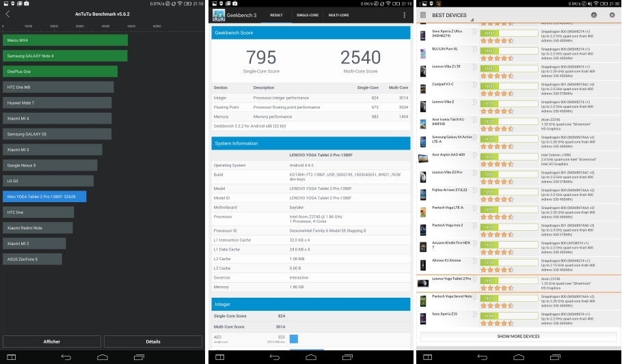Screen dimensions: 622x364
Task: Tap Android back button under Geekbench screen
Action: (x=275, y=357)
